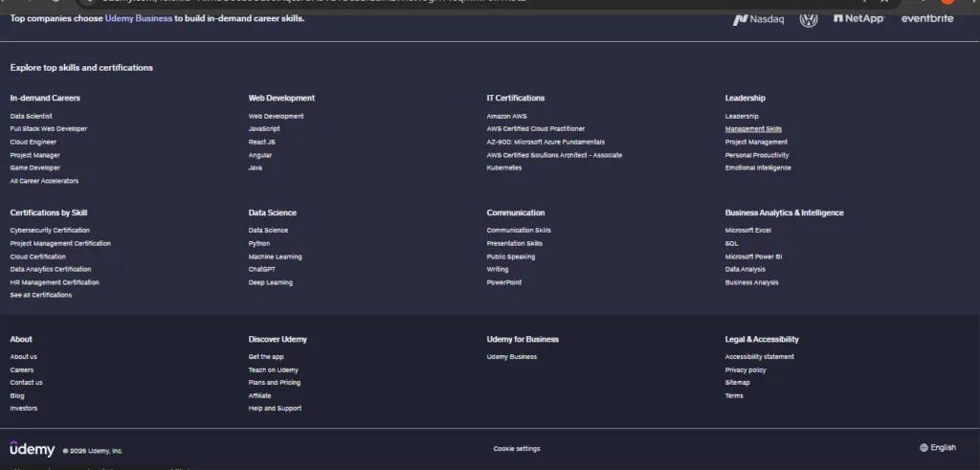Click the Nasdaq company logo

[758, 19]
